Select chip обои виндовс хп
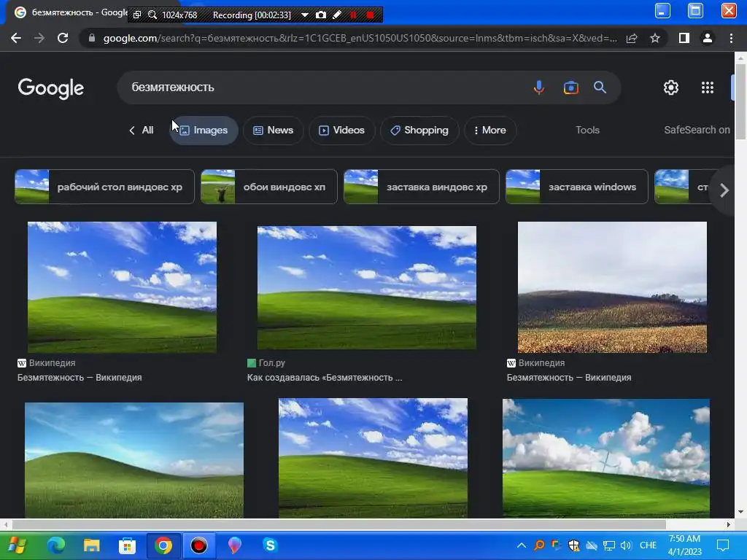 (x=269, y=187)
